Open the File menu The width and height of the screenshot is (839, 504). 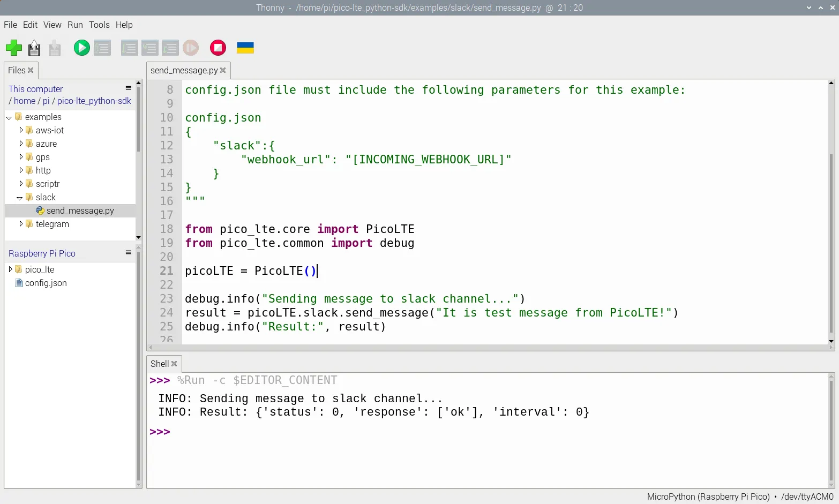point(10,25)
